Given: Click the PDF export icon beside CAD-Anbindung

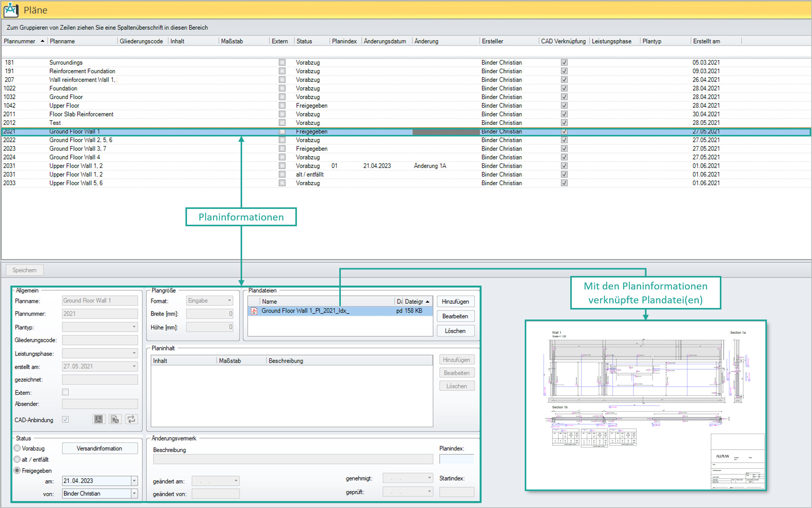Looking at the screenshot, I should pyautogui.click(x=99, y=419).
